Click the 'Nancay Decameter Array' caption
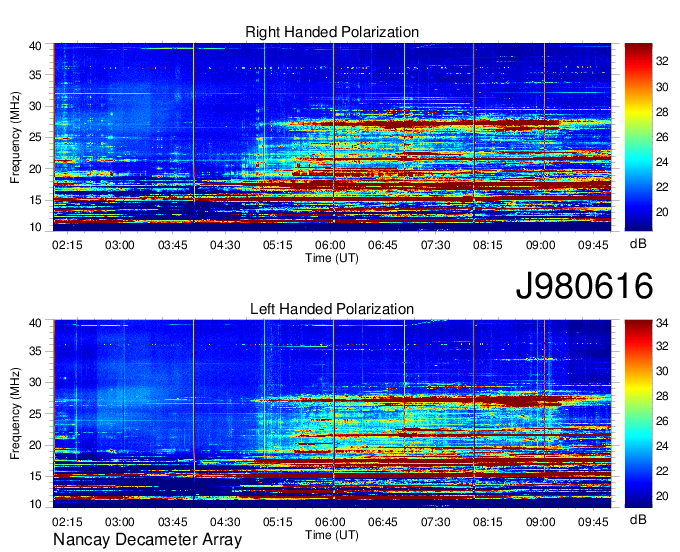The width and height of the screenshot is (680, 552). pos(147,540)
